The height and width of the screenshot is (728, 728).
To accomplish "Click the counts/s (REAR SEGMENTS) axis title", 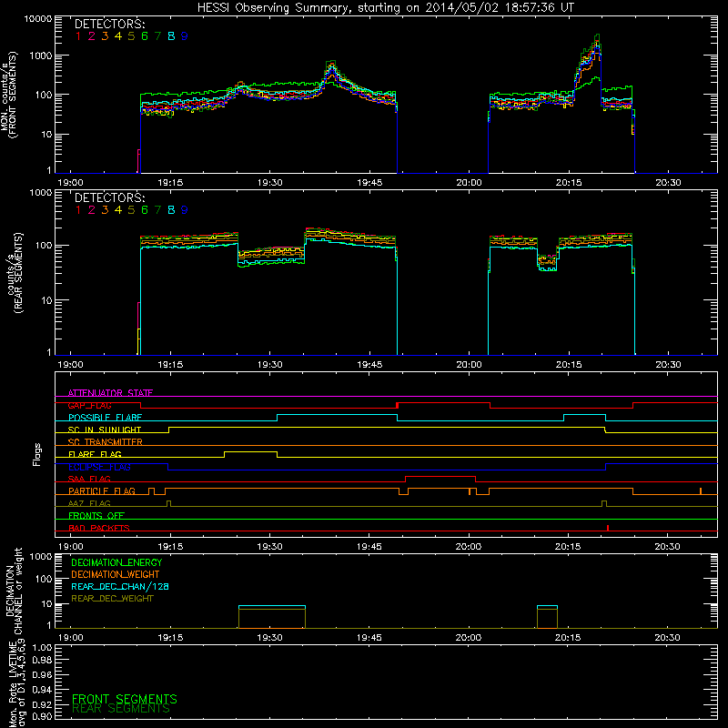I will point(15,273).
